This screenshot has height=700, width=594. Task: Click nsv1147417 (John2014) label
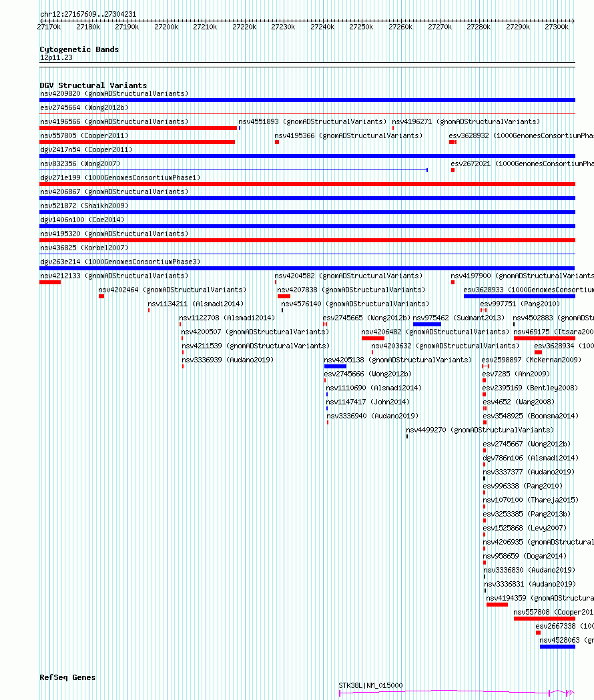pos(368,402)
